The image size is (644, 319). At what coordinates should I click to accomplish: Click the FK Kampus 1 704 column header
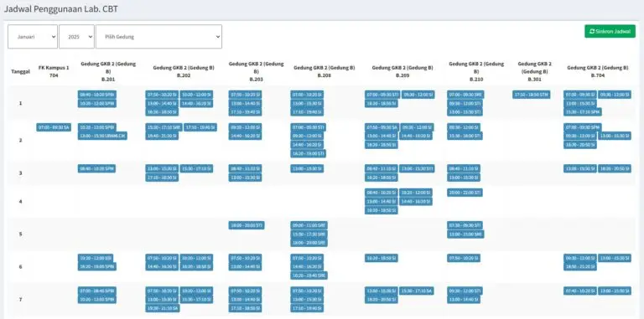54,71
